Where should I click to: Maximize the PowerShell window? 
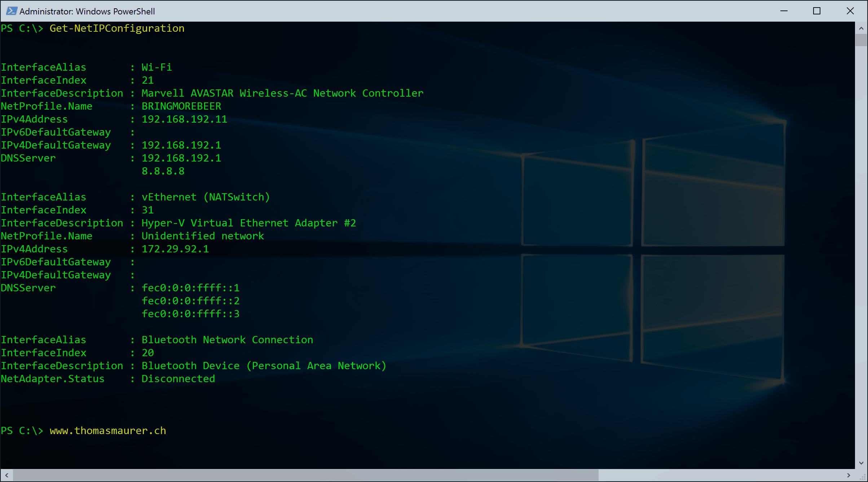coord(817,11)
